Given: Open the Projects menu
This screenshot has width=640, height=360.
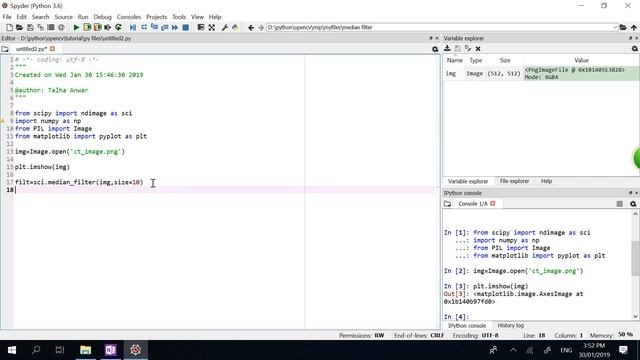Looking at the screenshot, I should (156, 17).
